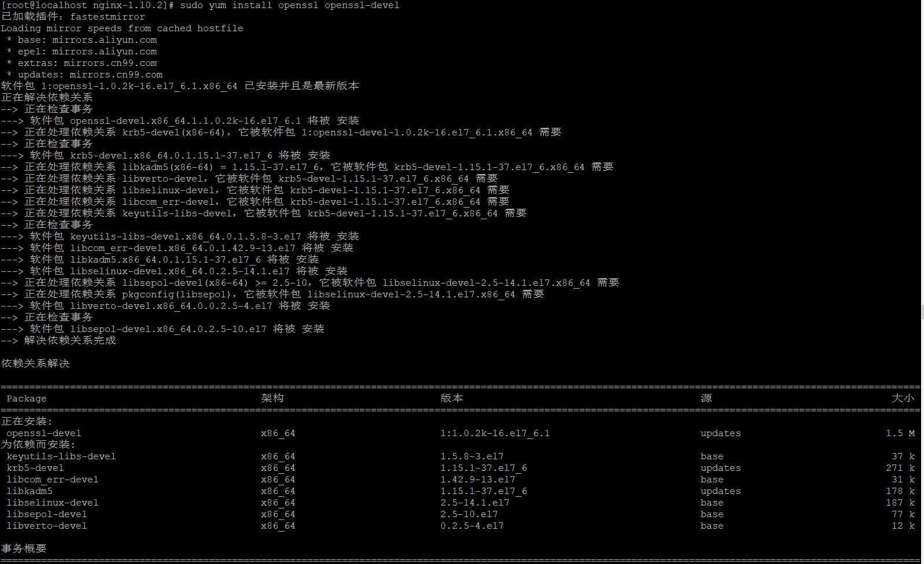Click version '1:1.0.2k-16.el7_6.1' in the table
This screenshot has height=564, width=924.
point(495,433)
